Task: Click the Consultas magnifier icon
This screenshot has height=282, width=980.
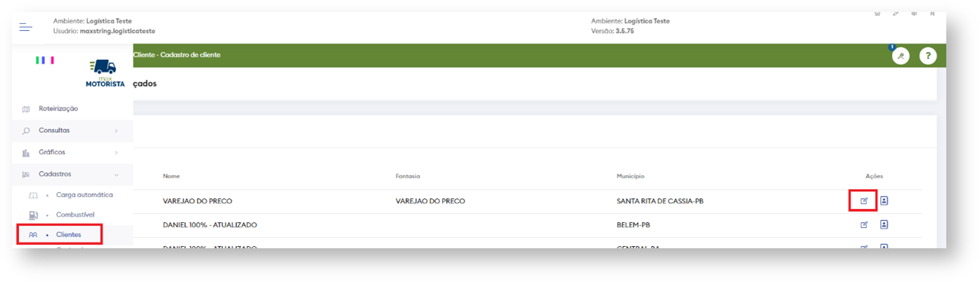Action: coord(26,130)
